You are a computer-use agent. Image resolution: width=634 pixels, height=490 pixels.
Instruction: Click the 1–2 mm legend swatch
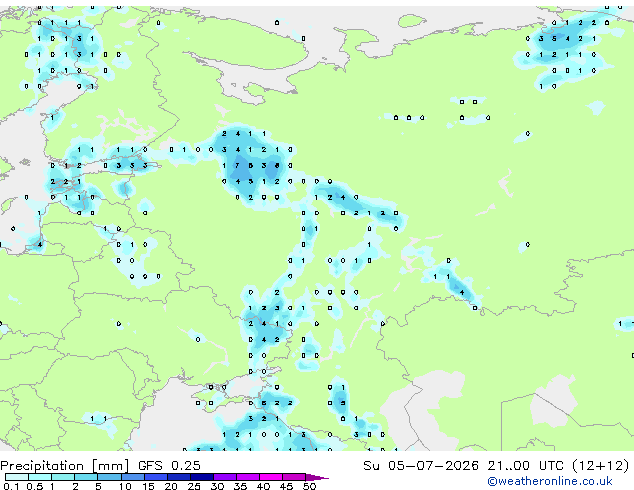point(63,477)
